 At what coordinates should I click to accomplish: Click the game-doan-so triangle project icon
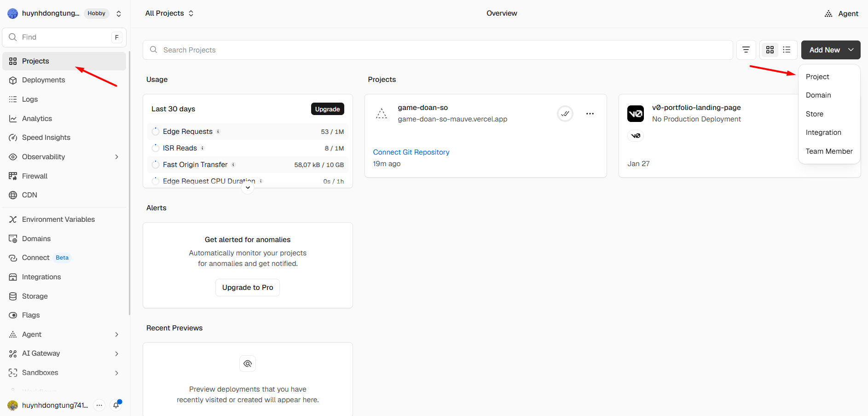click(x=382, y=114)
